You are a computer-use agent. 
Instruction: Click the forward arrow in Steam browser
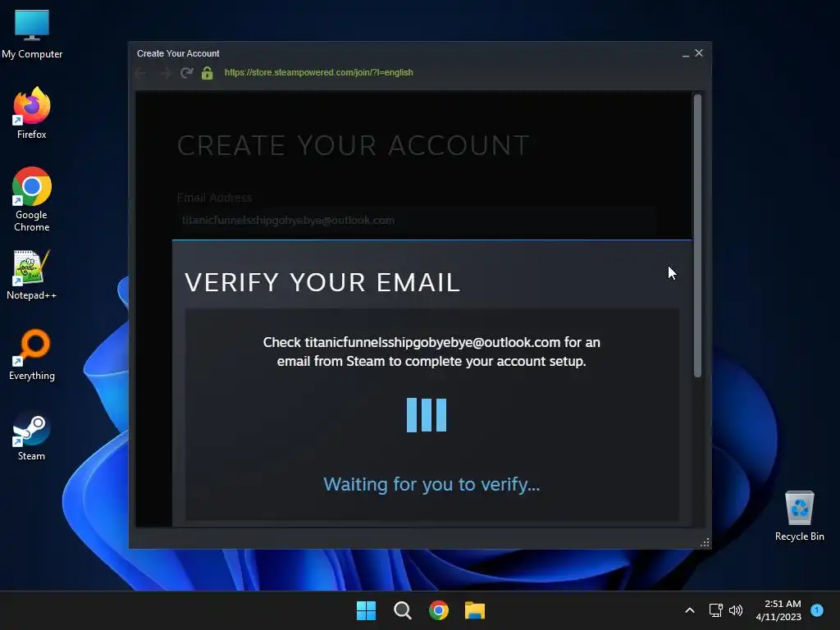164,73
